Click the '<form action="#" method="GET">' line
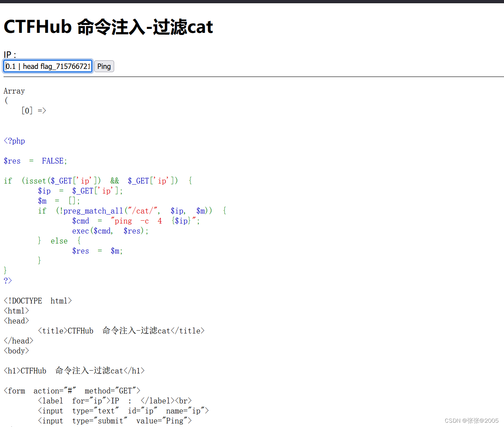This screenshot has height=427, width=504. [x=72, y=391]
